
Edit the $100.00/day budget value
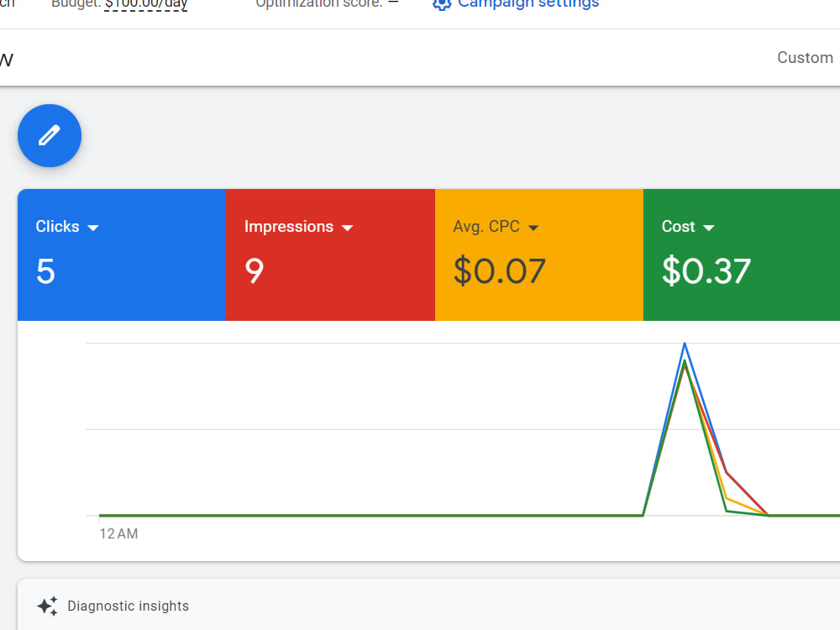(x=145, y=4)
